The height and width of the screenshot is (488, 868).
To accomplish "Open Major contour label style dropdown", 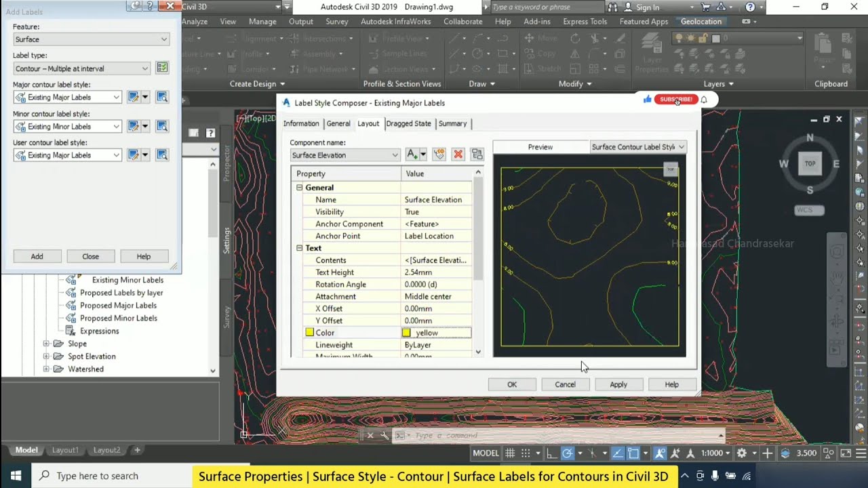I will [67, 97].
